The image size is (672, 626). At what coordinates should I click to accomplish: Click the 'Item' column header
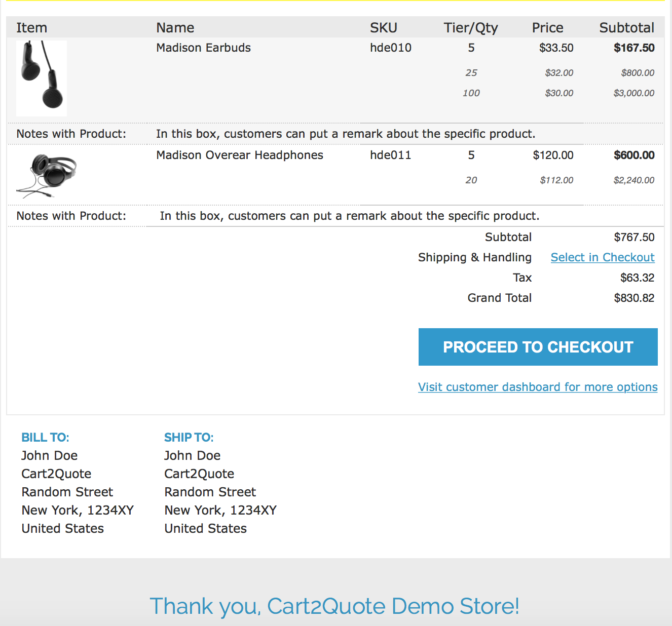(x=31, y=28)
